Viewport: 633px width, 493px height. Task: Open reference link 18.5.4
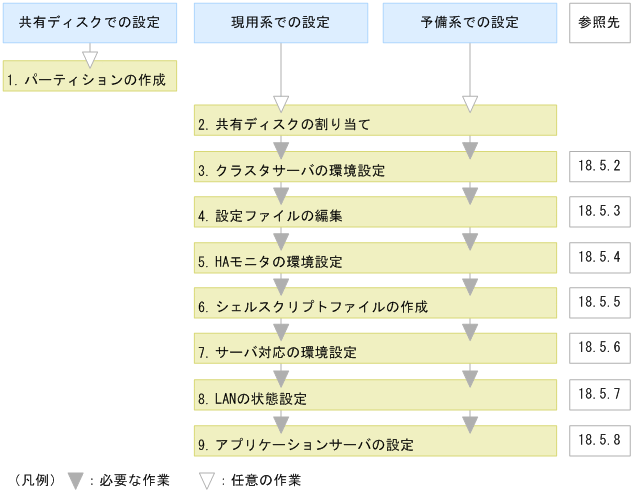pos(599,256)
